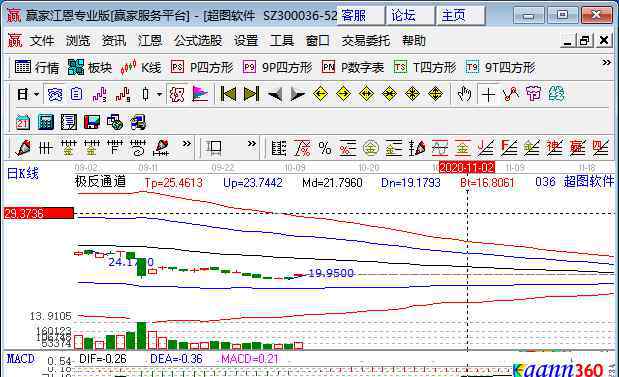Toggle the crosshair cursor tool
Viewport: 619px width, 377px height.
pos(488,94)
